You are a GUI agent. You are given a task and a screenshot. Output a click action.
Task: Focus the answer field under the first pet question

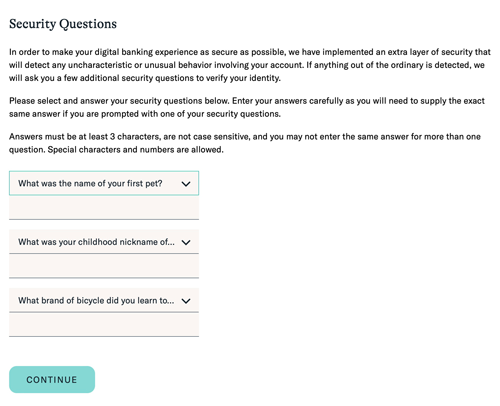tap(104, 207)
